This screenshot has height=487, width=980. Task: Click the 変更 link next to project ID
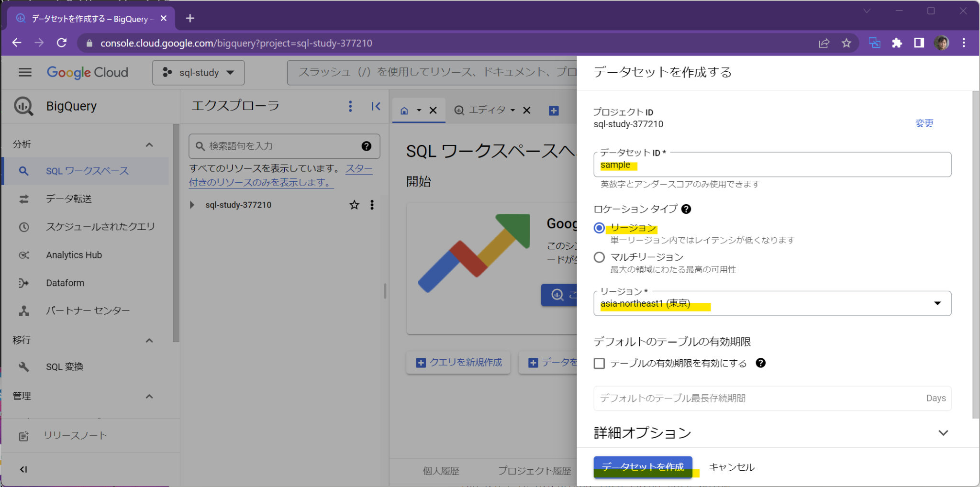coord(924,123)
